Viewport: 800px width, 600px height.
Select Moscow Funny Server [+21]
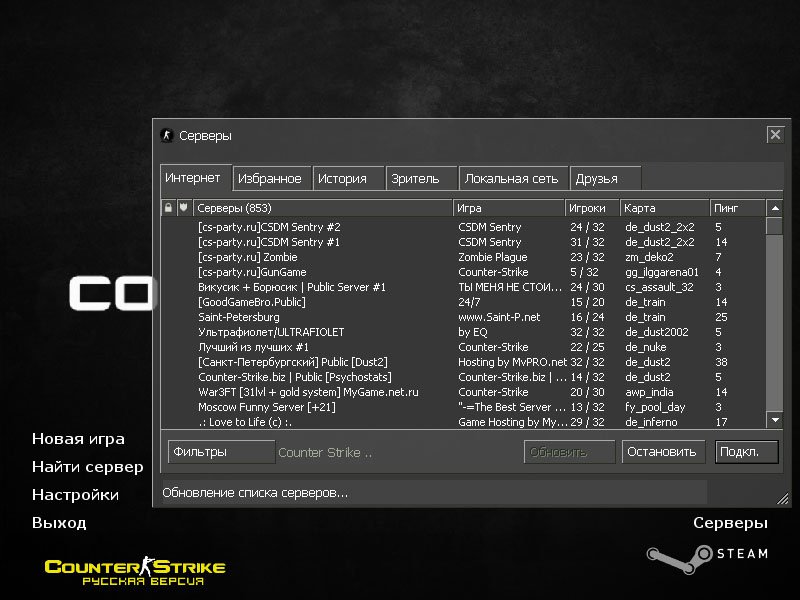pos(463,407)
